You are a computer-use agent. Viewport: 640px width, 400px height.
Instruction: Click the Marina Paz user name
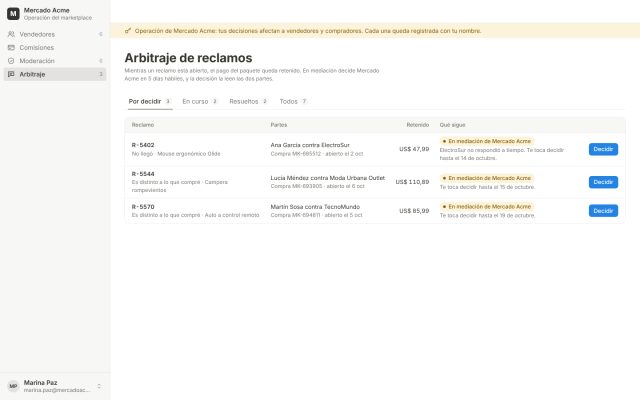(x=40, y=382)
